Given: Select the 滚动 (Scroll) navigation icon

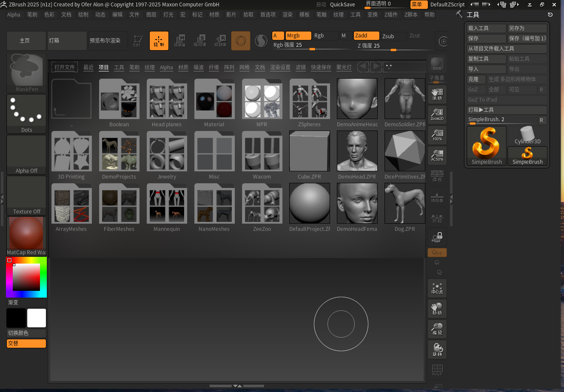Looking at the screenshot, I should coord(437,94).
